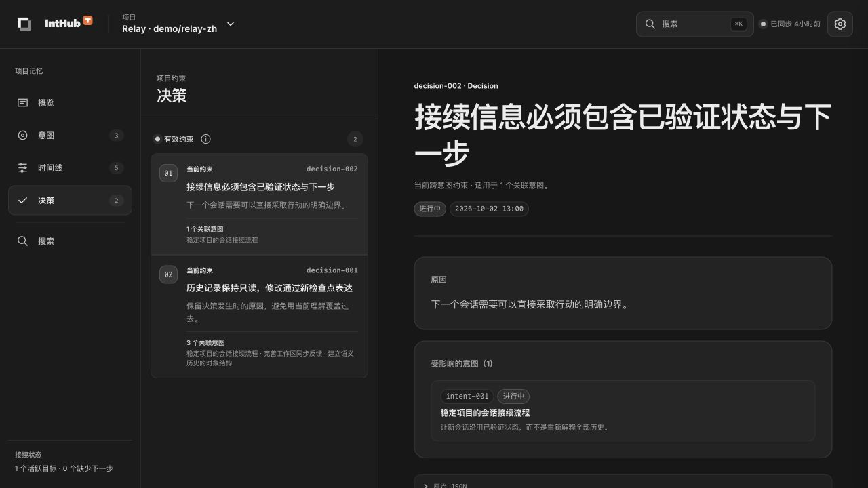Image resolution: width=868 pixels, height=488 pixels.
Task: Click the 3 个关联意图 label
Action: (205, 342)
